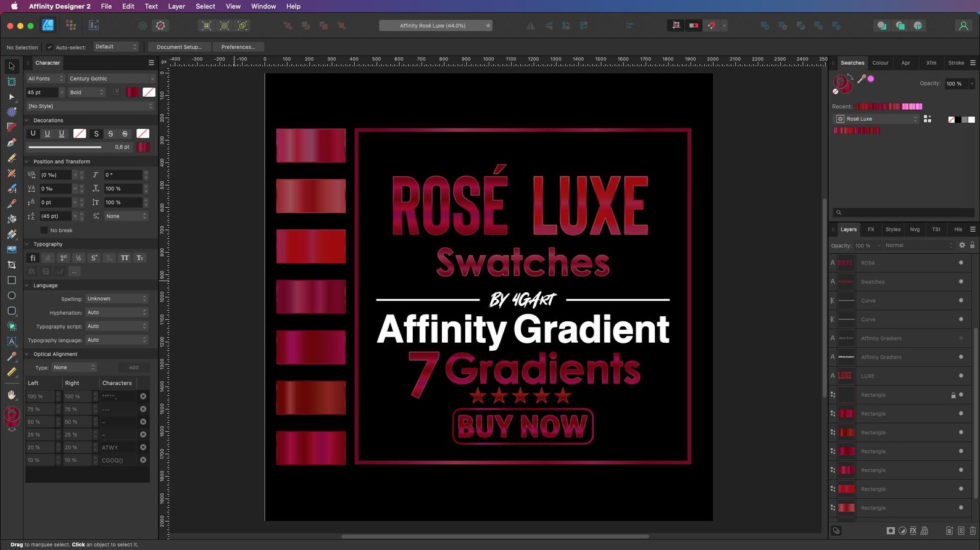
Task: Click the Delete Layer trash icon
Action: click(x=973, y=531)
